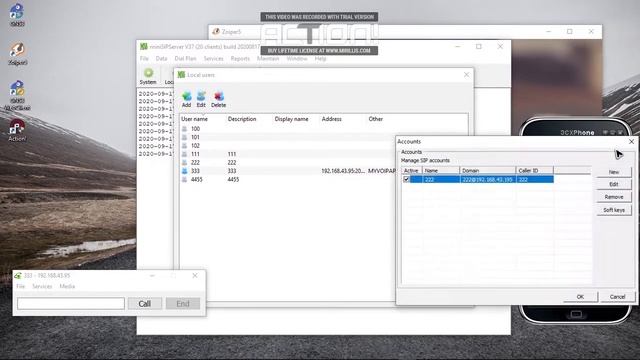The width and height of the screenshot is (640, 360).
Task: Click the user icon beside row 100
Action: (x=184, y=129)
